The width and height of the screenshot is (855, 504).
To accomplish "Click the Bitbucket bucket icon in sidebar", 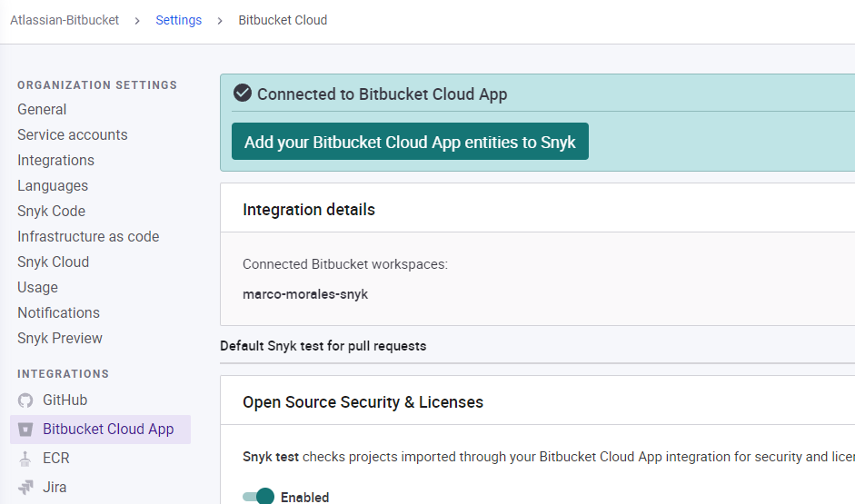I will [25, 430].
